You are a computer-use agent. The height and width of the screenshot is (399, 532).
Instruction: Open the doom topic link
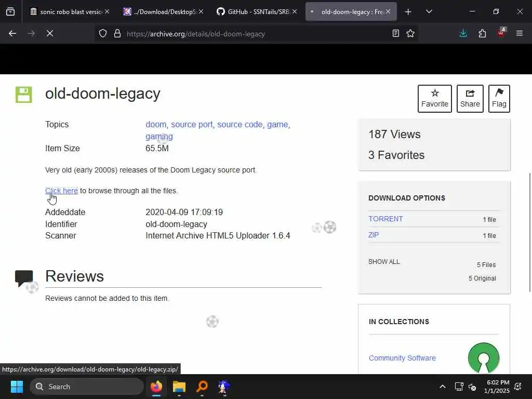tap(156, 125)
